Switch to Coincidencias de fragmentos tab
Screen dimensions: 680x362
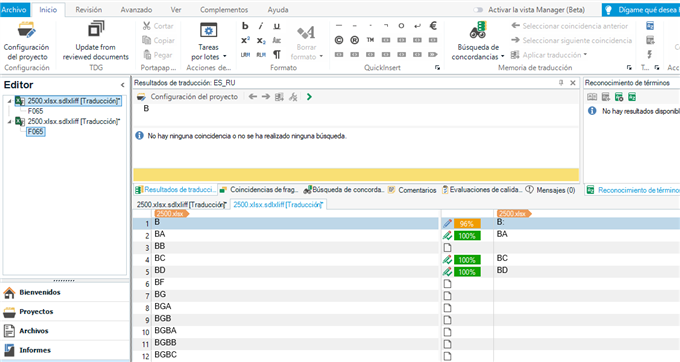(259, 189)
